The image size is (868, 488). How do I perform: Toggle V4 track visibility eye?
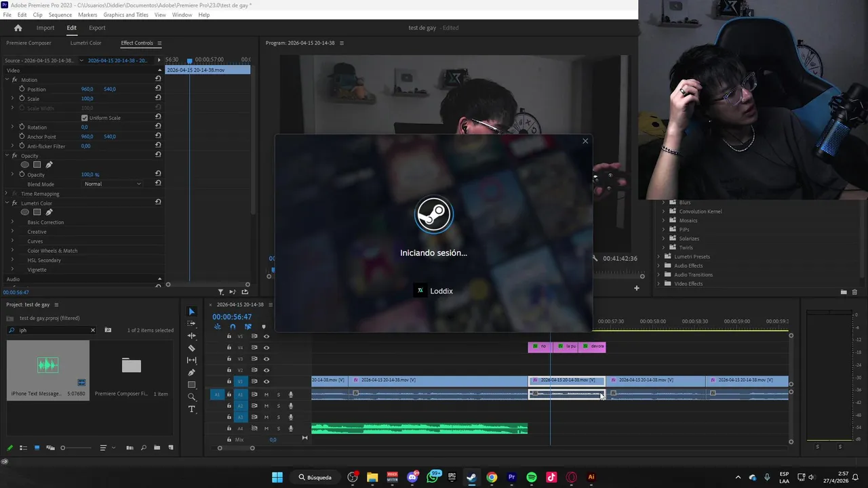point(267,348)
